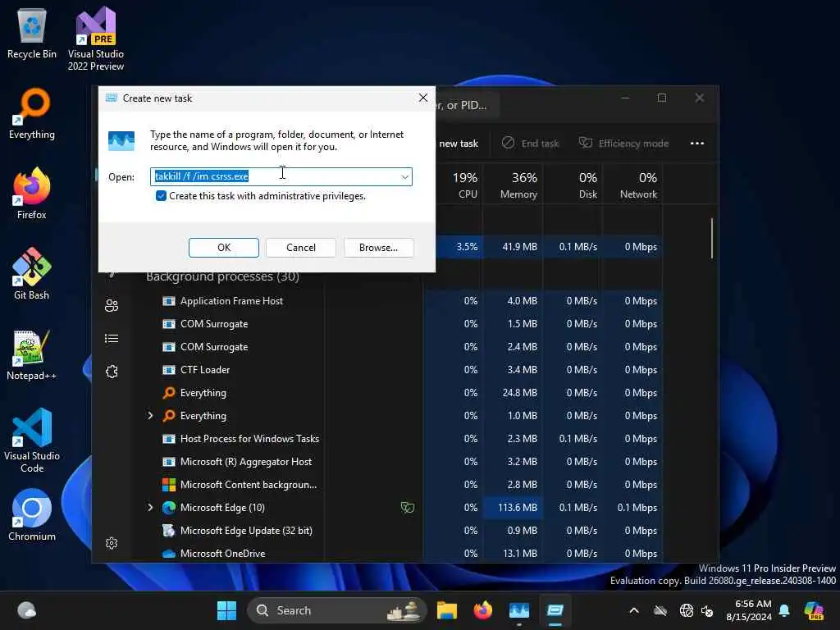Click the Task Manager search field
This screenshot has width=840, height=630.
click(x=466, y=105)
